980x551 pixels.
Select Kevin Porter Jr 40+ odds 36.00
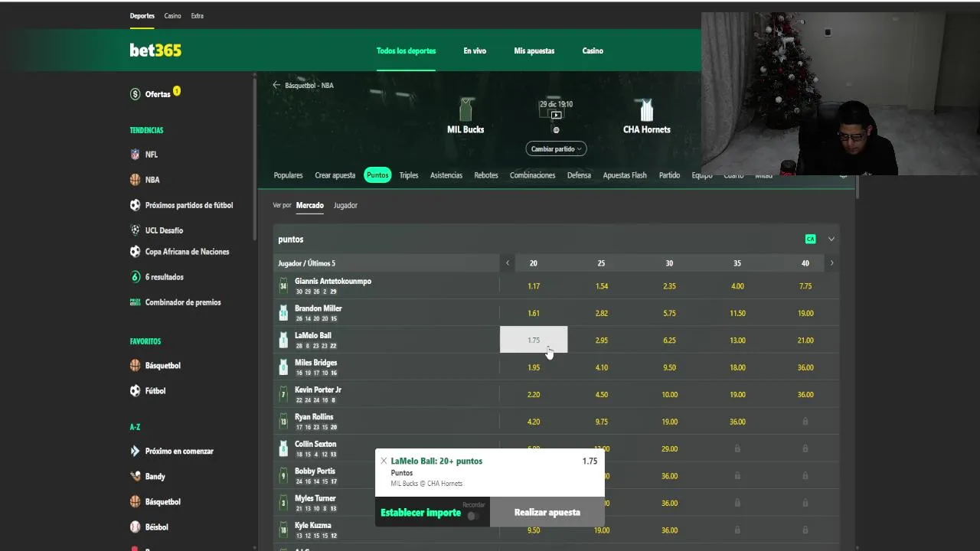[x=805, y=395]
